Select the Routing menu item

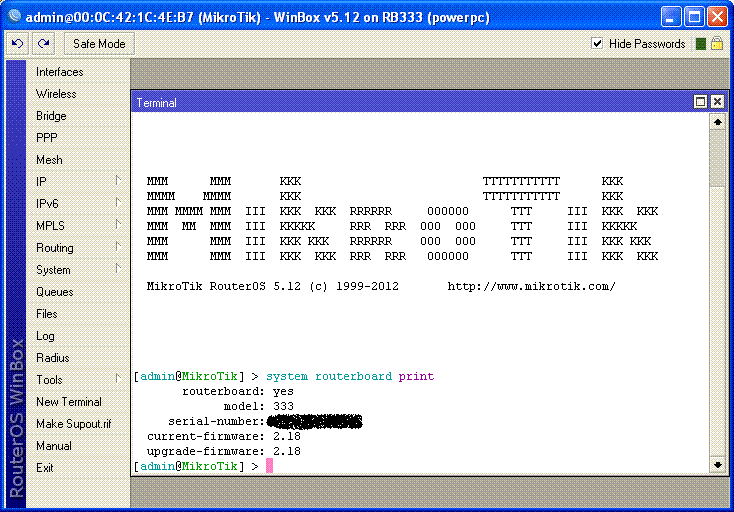55,248
